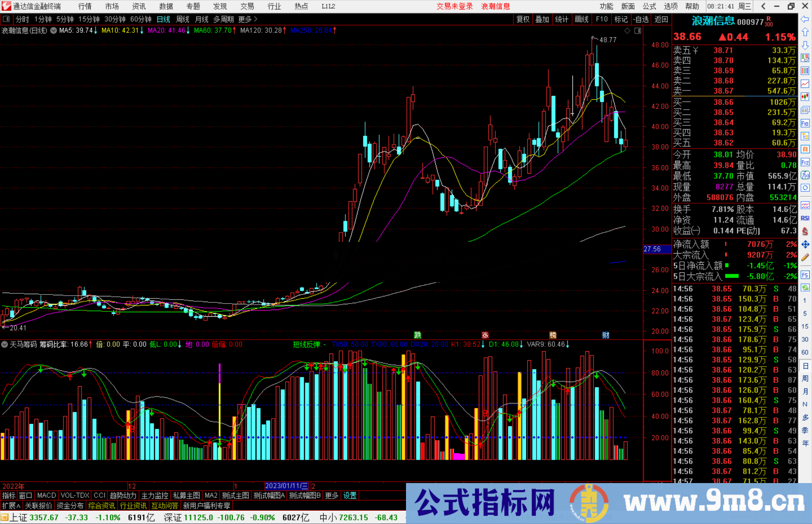Click the 跌 marker on the chart timeline
Screen dimensions: 812x524
[x=418, y=335]
